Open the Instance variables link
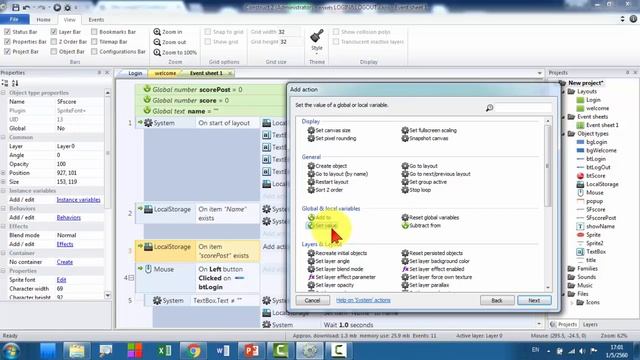This screenshot has height=360, width=640. coord(78,200)
